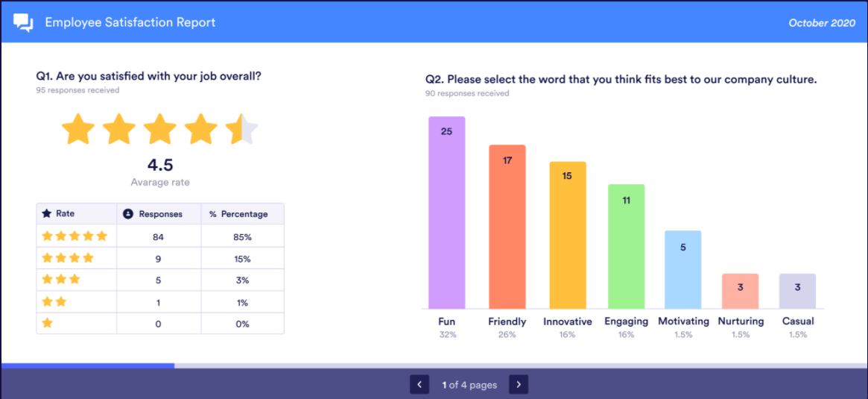Click the percent icon beside Percentage header
Screen dimensions: 868x399
pyautogui.click(x=212, y=214)
